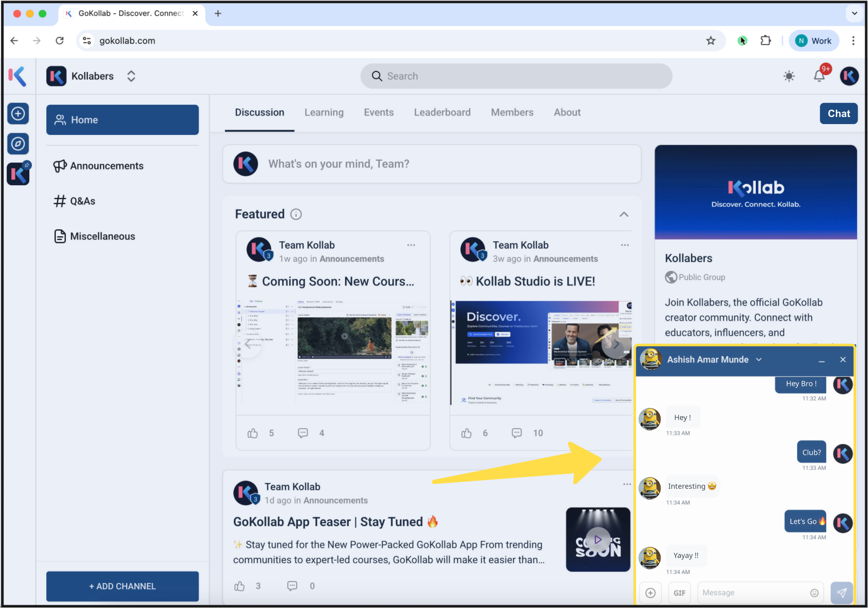The width and height of the screenshot is (868, 609).
Task: Open comments on Kollab Studio post
Action: click(517, 433)
